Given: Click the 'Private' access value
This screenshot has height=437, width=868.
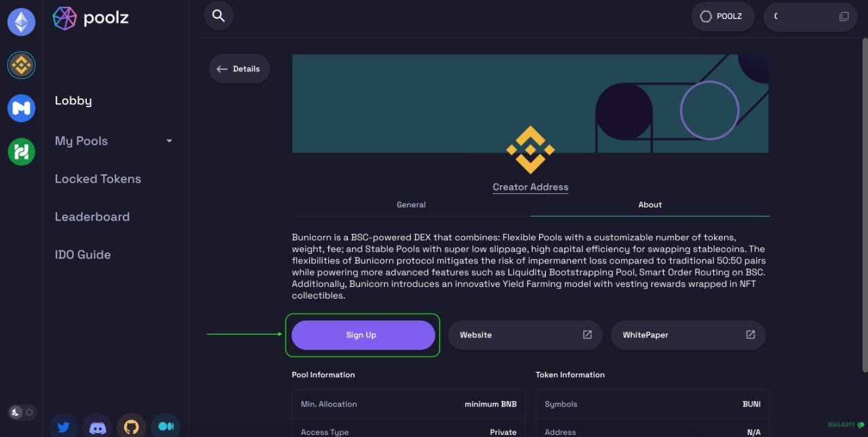Looking at the screenshot, I should point(503,432).
